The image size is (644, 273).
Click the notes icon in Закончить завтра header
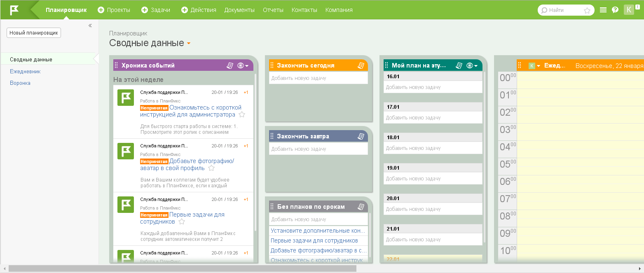pyautogui.click(x=361, y=136)
